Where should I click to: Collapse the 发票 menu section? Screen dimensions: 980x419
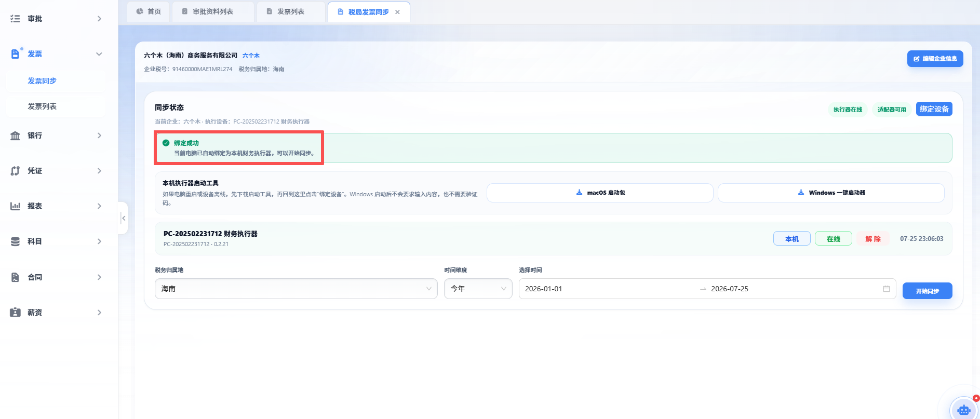(x=99, y=54)
